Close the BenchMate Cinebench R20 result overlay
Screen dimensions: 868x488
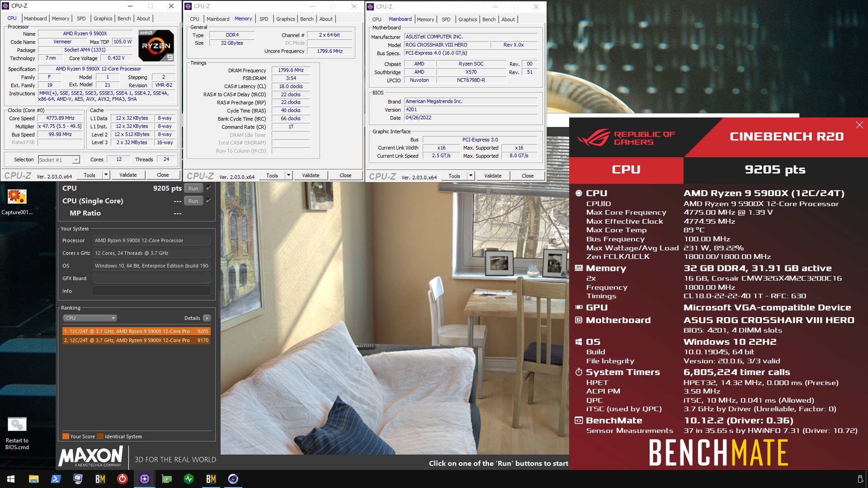(x=859, y=125)
